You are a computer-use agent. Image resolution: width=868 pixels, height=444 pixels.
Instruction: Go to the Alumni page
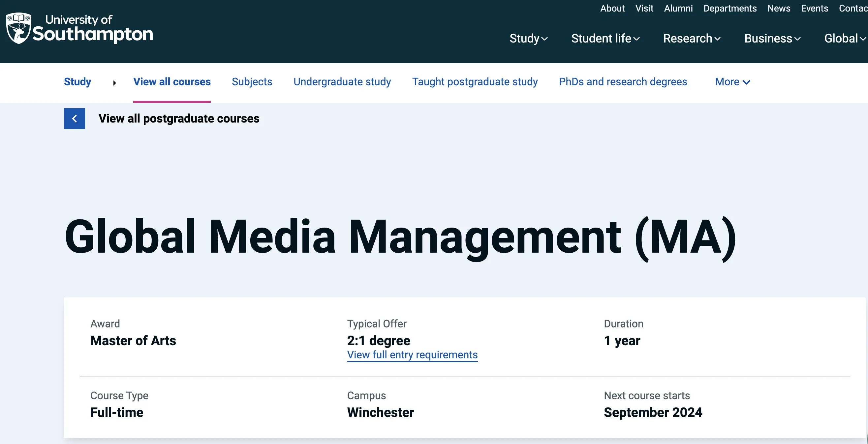(678, 9)
